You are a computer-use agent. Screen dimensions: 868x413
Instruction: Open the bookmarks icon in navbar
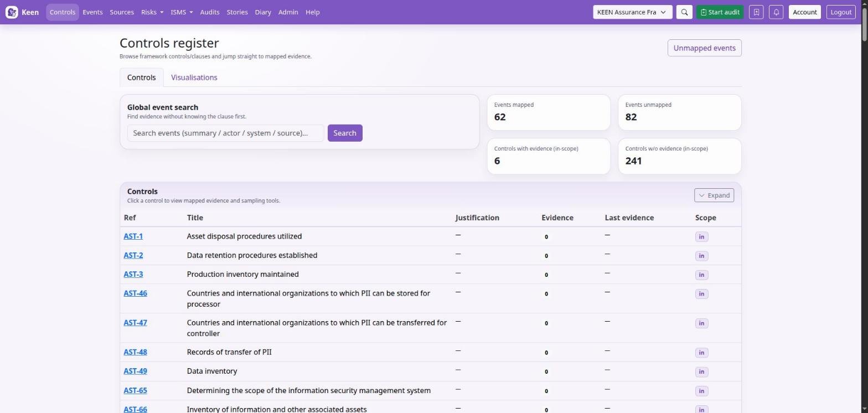click(756, 12)
